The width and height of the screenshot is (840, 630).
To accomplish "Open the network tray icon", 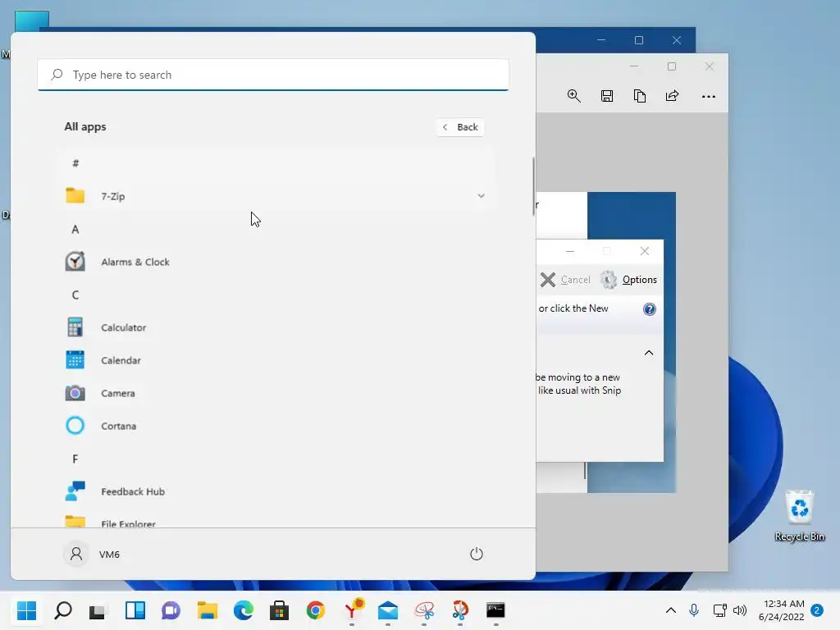I will (719, 610).
